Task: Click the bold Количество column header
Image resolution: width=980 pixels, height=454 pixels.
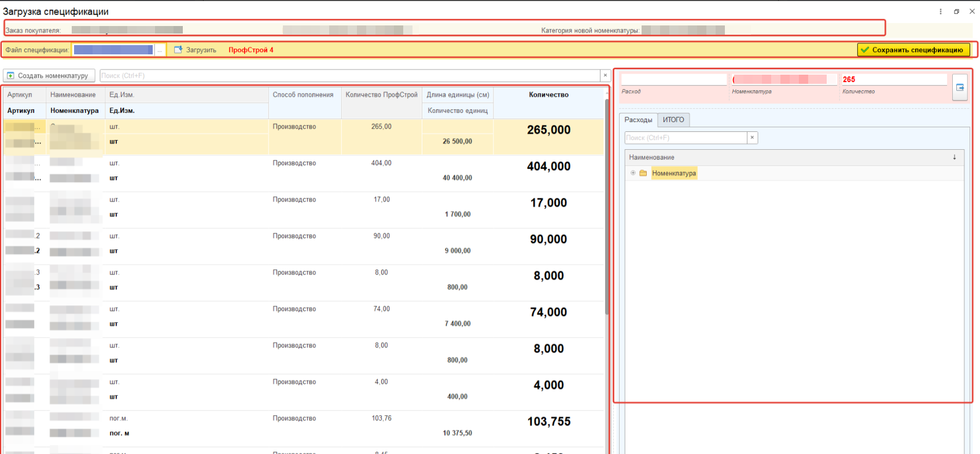Action: (548, 95)
